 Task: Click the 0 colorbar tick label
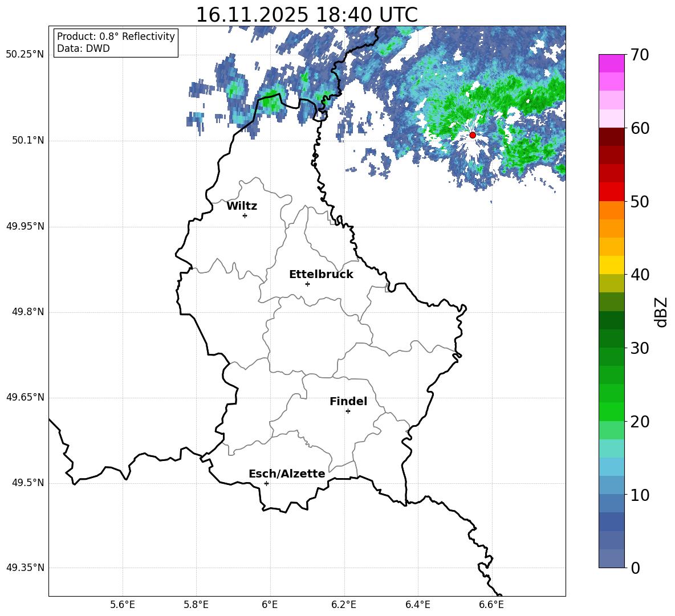point(635,568)
